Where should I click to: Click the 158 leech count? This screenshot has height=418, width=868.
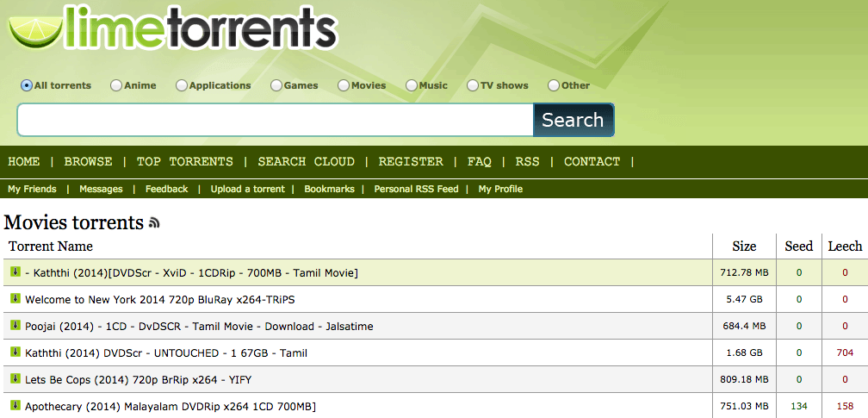click(845, 406)
